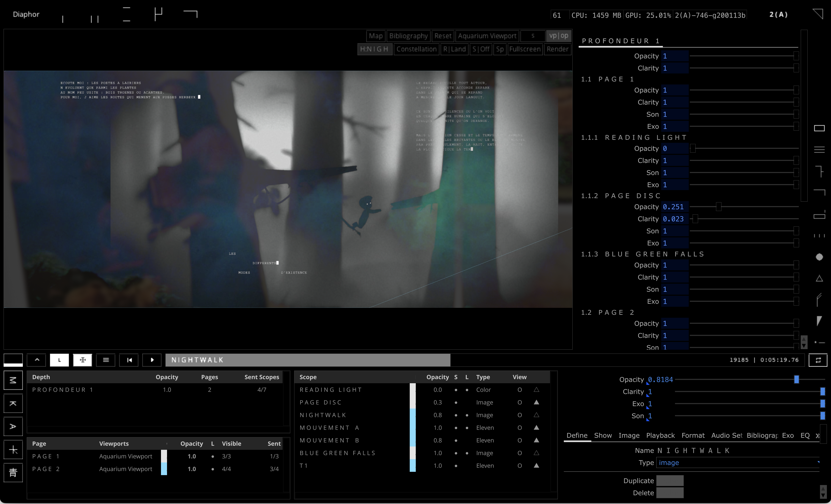Click the skip-to-start playback icon
The image size is (831, 504).
pyautogui.click(x=129, y=360)
